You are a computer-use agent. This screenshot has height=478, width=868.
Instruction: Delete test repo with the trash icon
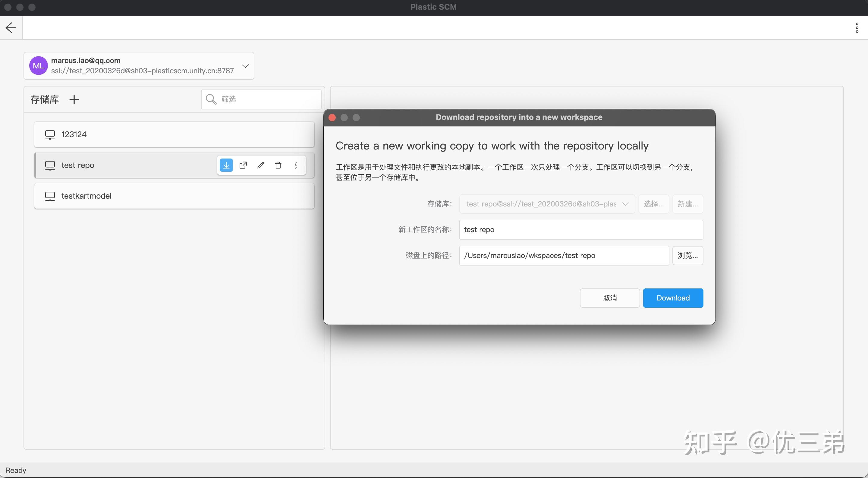[x=278, y=165]
